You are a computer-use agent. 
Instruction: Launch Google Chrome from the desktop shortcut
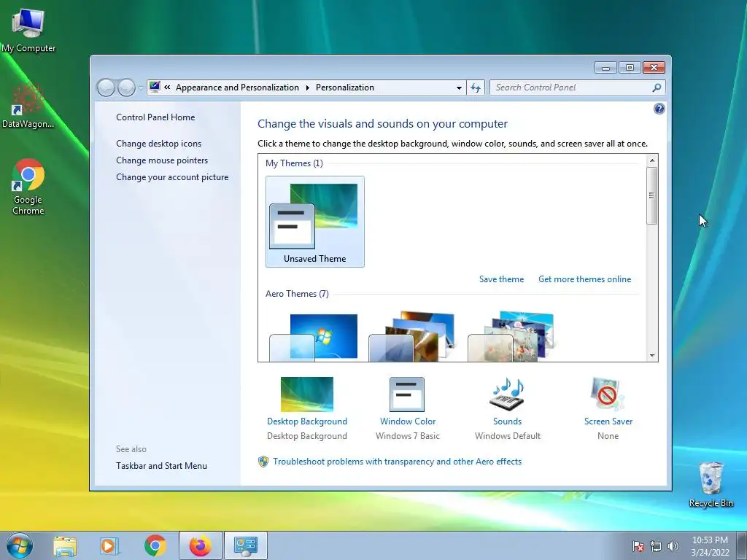click(x=28, y=186)
